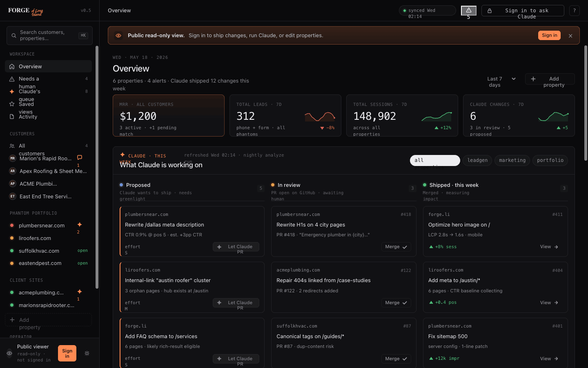Image resolution: width=588 pixels, height=368 pixels.
Task: Click the eye icon in the read-only banner
Action: pos(118,36)
